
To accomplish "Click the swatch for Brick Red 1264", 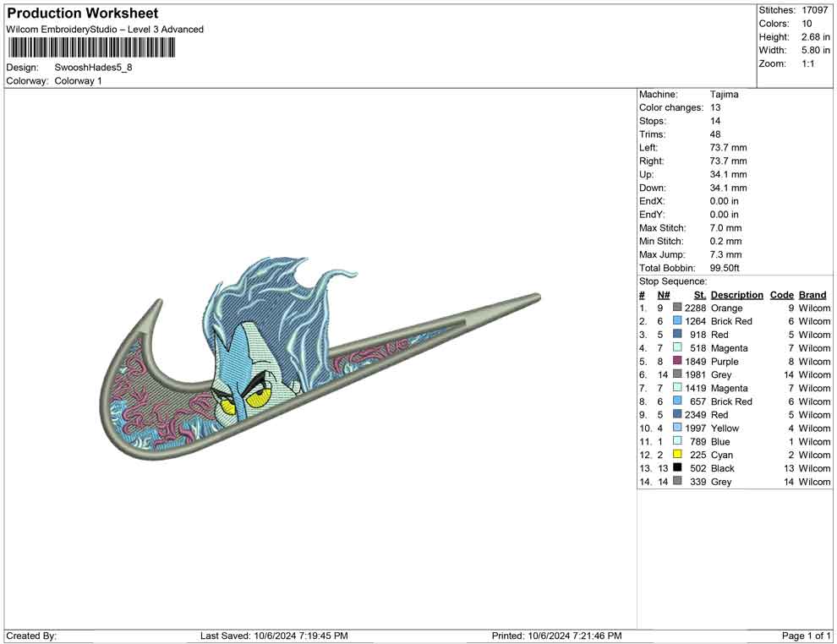I will coord(677,320).
